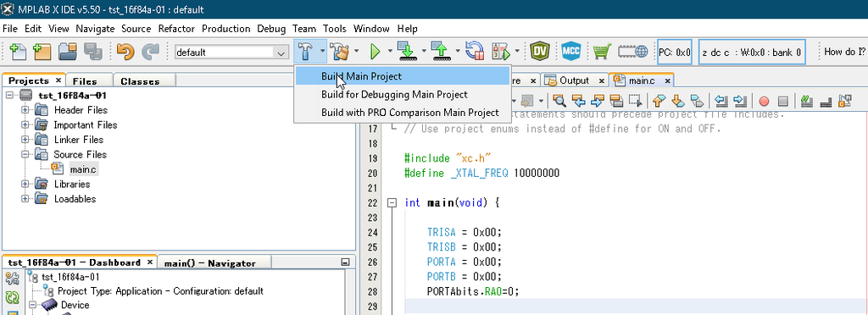Expand the Linker Files tree node
Screen dimensions: 868x315
click(x=25, y=140)
